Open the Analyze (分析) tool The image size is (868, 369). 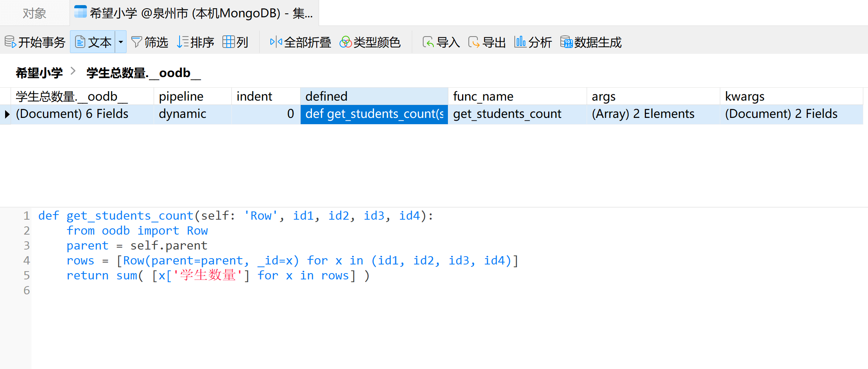pyautogui.click(x=533, y=42)
